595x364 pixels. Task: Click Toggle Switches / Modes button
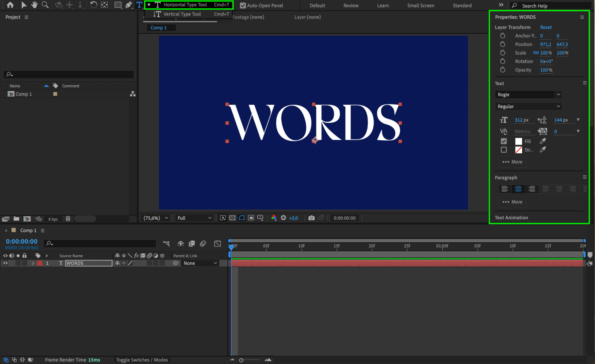142,360
